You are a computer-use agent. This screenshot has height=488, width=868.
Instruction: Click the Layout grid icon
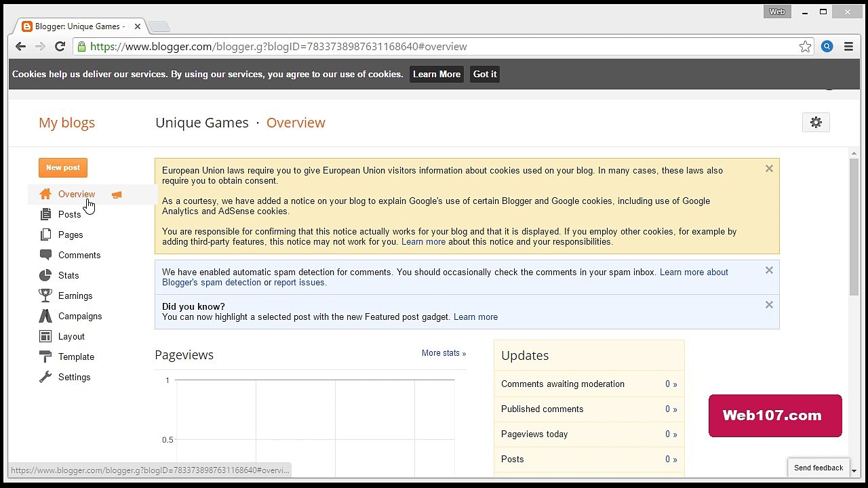point(45,337)
